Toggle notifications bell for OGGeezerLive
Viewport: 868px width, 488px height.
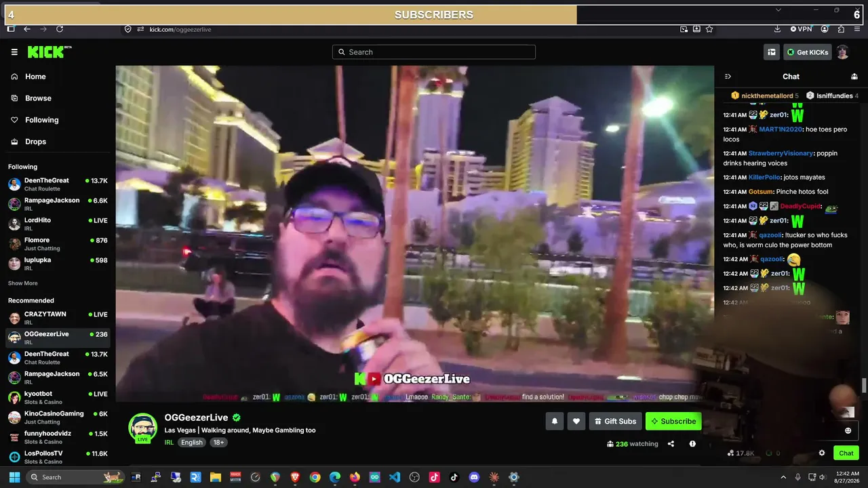[555, 421]
